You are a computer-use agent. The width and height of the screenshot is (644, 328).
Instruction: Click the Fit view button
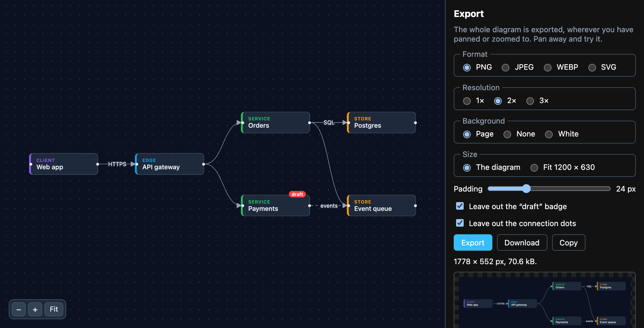(x=54, y=310)
